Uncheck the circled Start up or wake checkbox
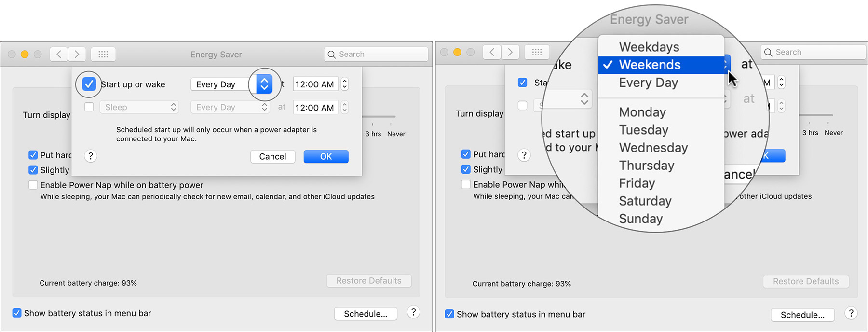This screenshot has height=332, width=868. tap(89, 84)
